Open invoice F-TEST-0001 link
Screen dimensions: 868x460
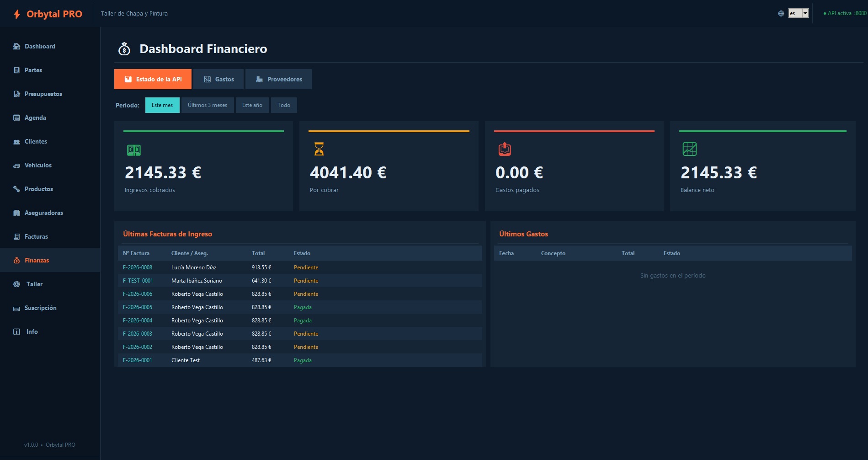click(138, 281)
